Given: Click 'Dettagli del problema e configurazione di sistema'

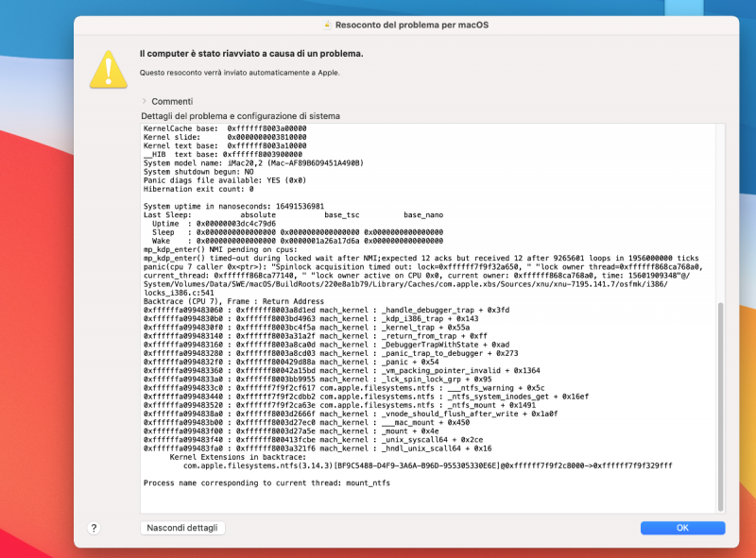Looking at the screenshot, I should 241,116.
